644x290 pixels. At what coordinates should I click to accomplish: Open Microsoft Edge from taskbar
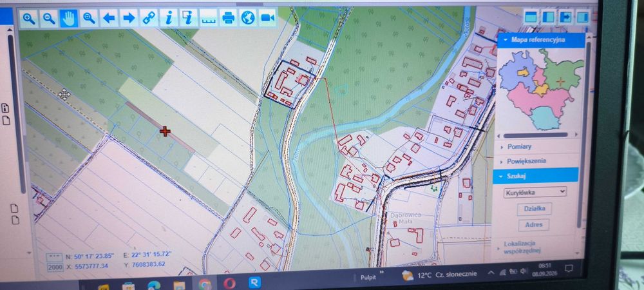[x=154, y=286]
